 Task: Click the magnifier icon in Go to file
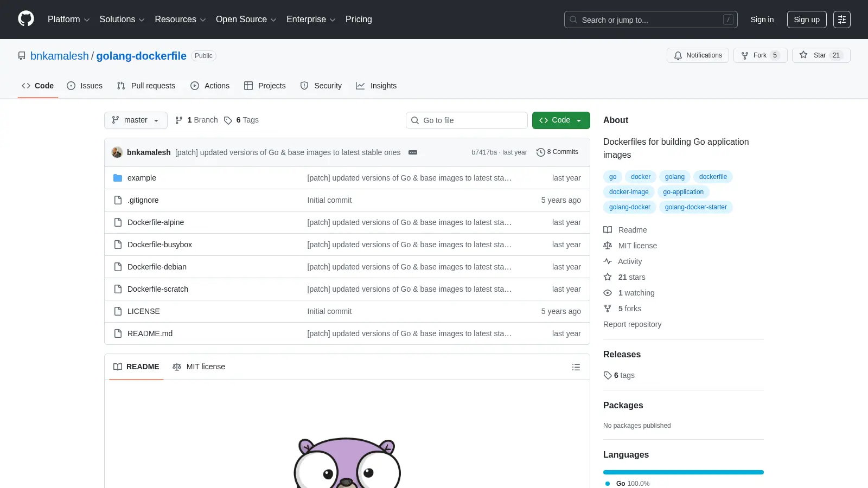pos(415,120)
